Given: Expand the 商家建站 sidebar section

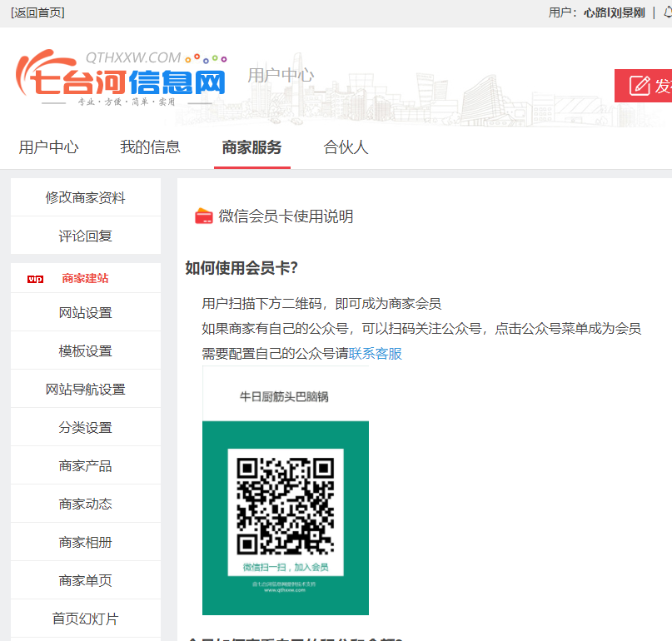Looking at the screenshot, I should (x=85, y=279).
